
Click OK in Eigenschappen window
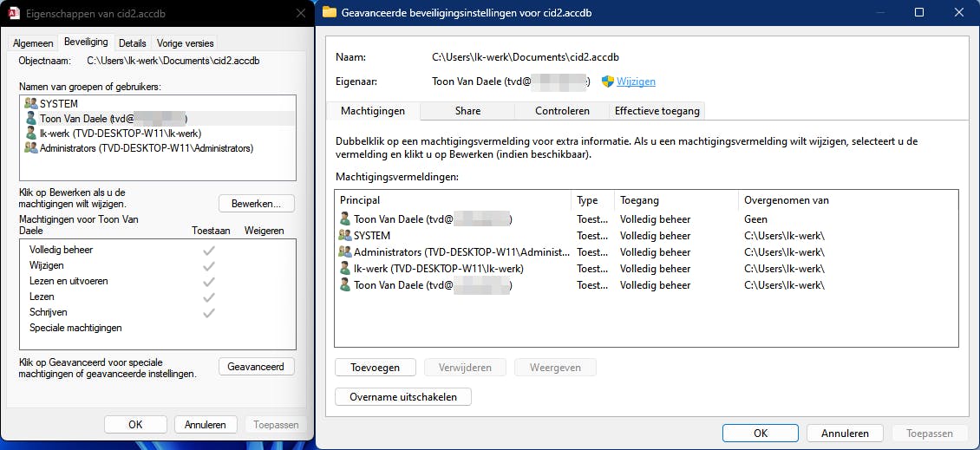[135, 424]
